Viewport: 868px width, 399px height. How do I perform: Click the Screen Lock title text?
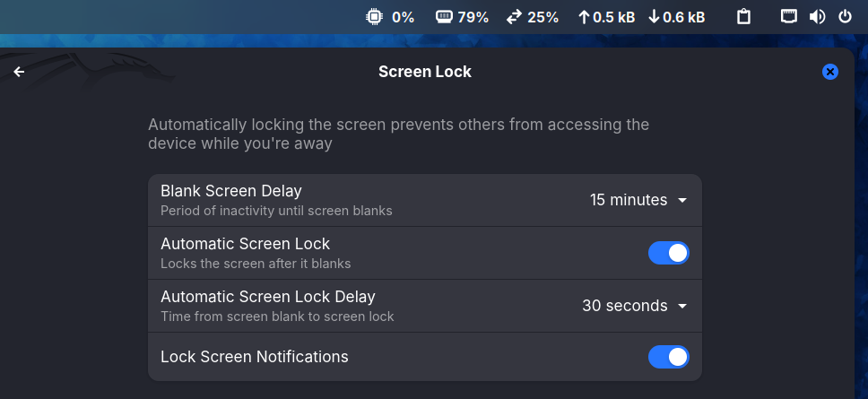[x=424, y=72]
